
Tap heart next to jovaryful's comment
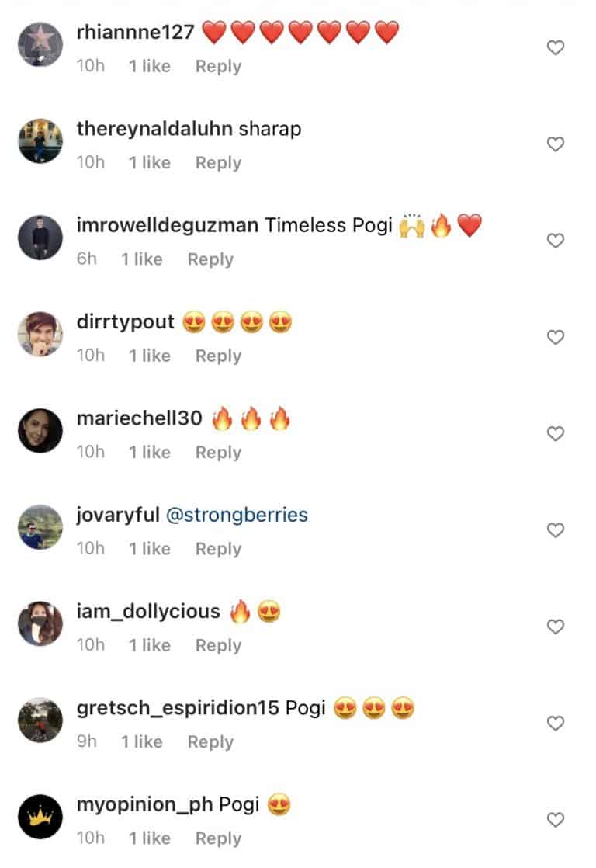click(555, 530)
